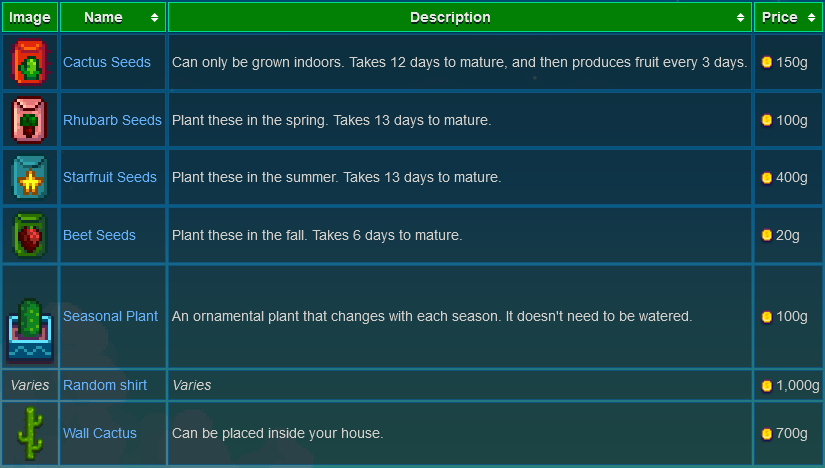Sort the table by Price column
The height and width of the screenshot is (468, 825).
[x=788, y=17]
